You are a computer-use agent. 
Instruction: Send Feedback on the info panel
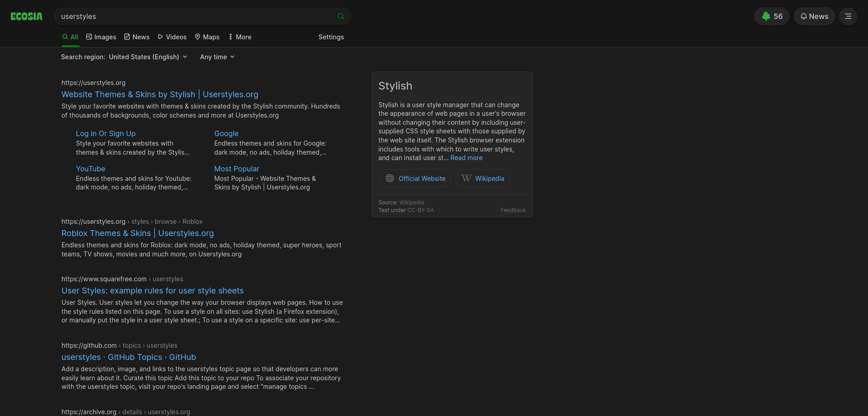tap(513, 210)
